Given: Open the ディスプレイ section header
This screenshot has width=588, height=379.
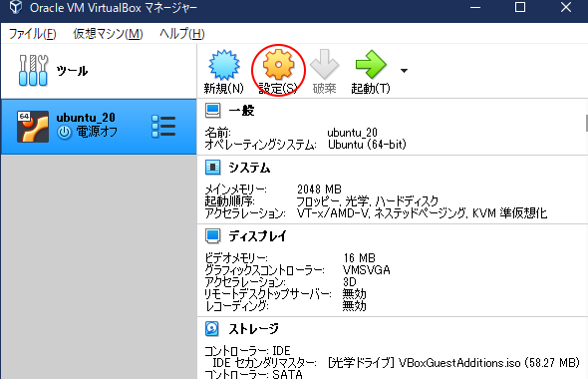Looking at the screenshot, I should 258,236.
